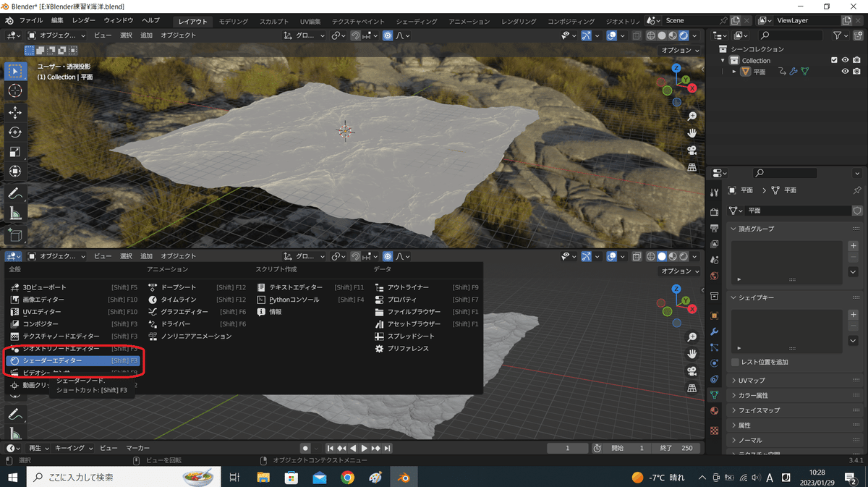This screenshot has height=487, width=868.
Task: Pin the properties editor with the pin icon
Action: [857, 190]
